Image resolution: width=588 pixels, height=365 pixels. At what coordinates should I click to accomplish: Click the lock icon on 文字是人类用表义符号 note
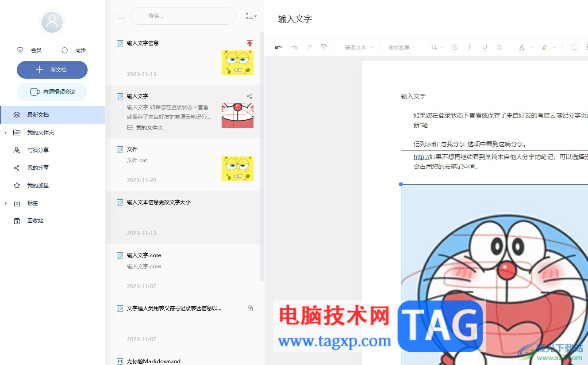tap(250, 308)
